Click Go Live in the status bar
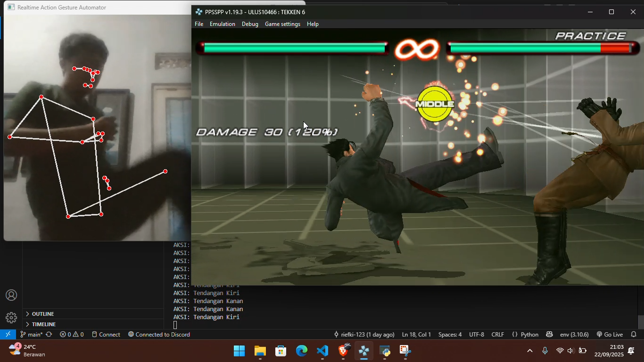 610,335
